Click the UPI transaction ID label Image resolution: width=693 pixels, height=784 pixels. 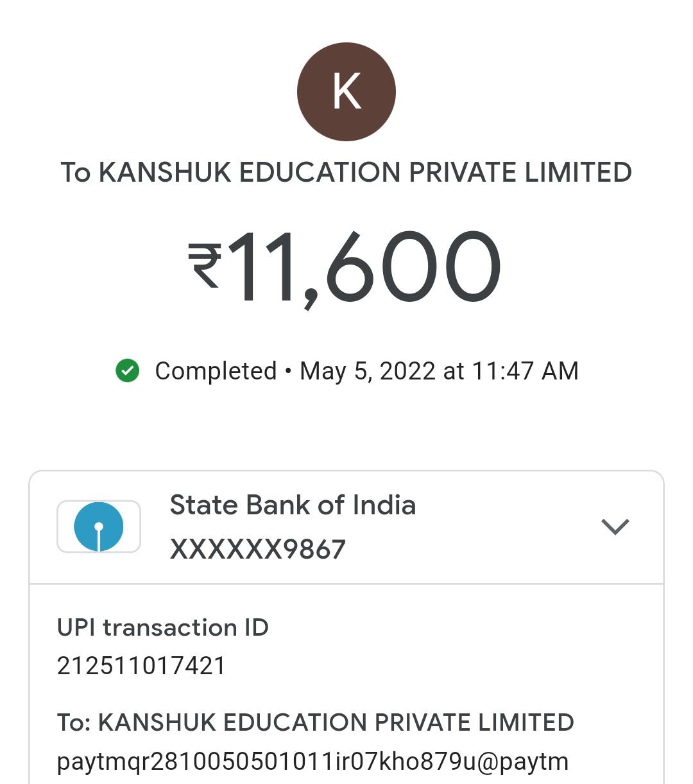tap(162, 627)
